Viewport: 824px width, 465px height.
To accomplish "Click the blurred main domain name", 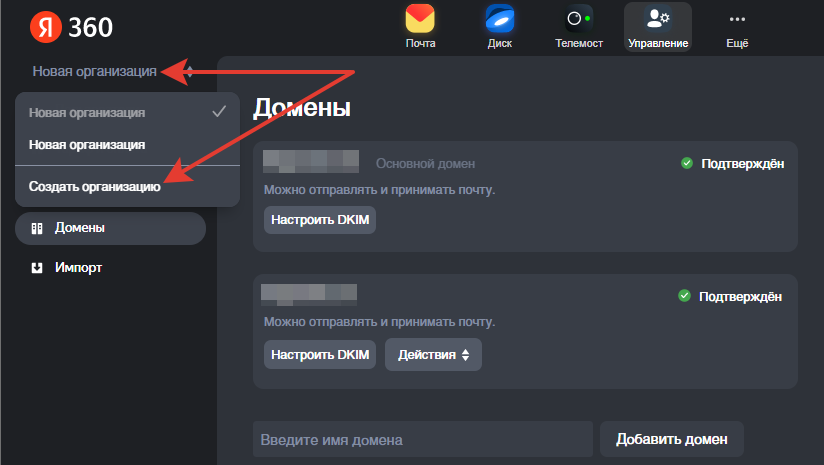I will [x=311, y=161].
